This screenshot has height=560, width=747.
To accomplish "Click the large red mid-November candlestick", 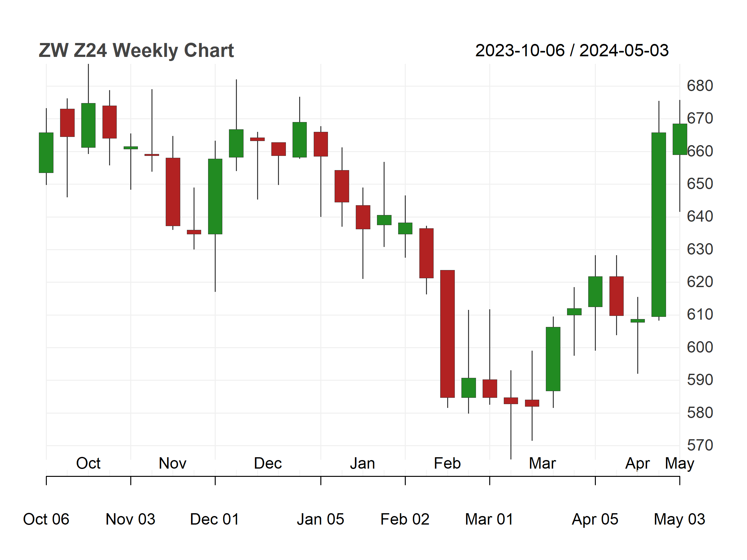I will (x=173, y=192).
